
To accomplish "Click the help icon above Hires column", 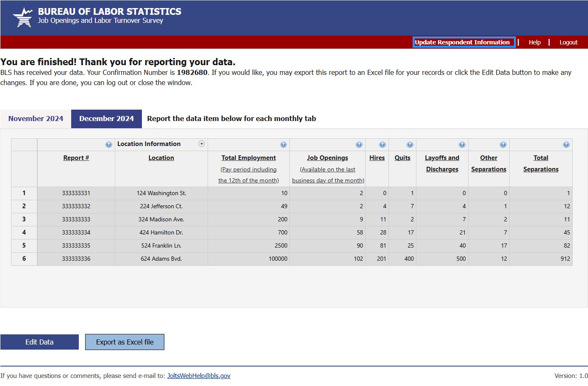I will tap(383, 145).
